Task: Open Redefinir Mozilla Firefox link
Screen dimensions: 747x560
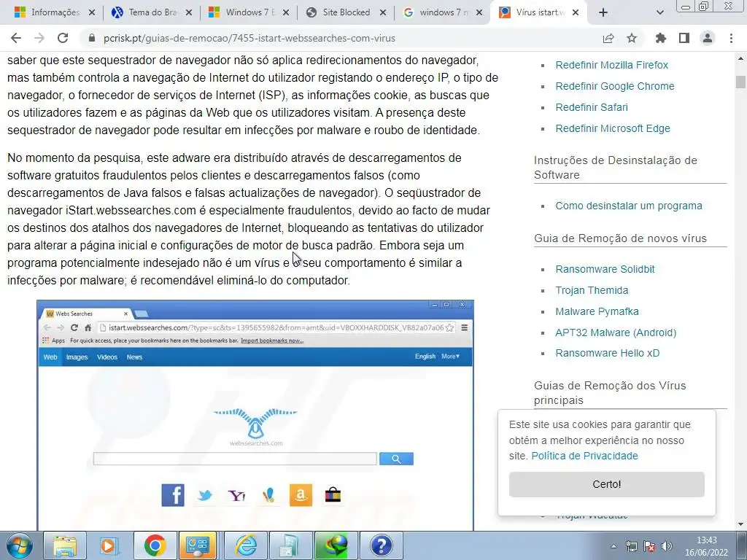Action: [612, 65]
